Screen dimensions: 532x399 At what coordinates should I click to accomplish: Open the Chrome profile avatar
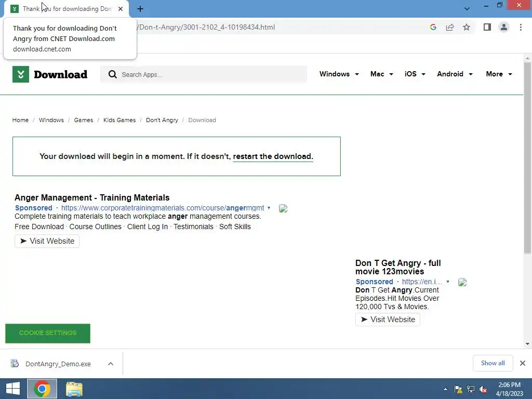[504, 27]
